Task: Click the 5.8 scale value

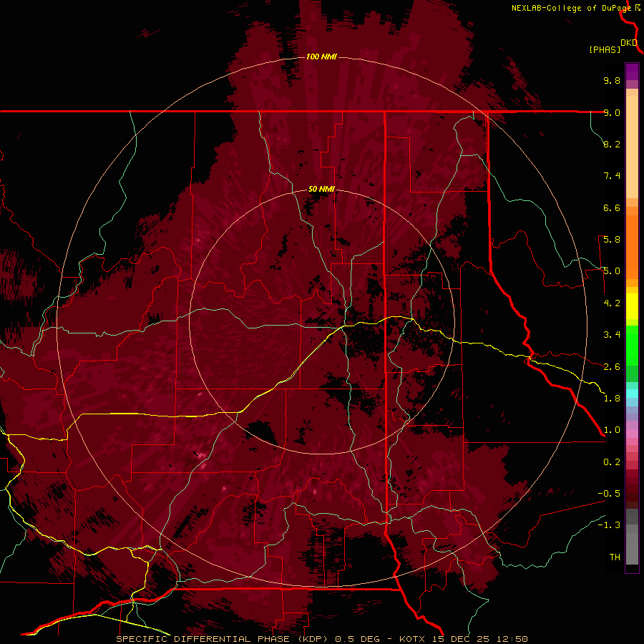Action: click(x=612, y=240)
